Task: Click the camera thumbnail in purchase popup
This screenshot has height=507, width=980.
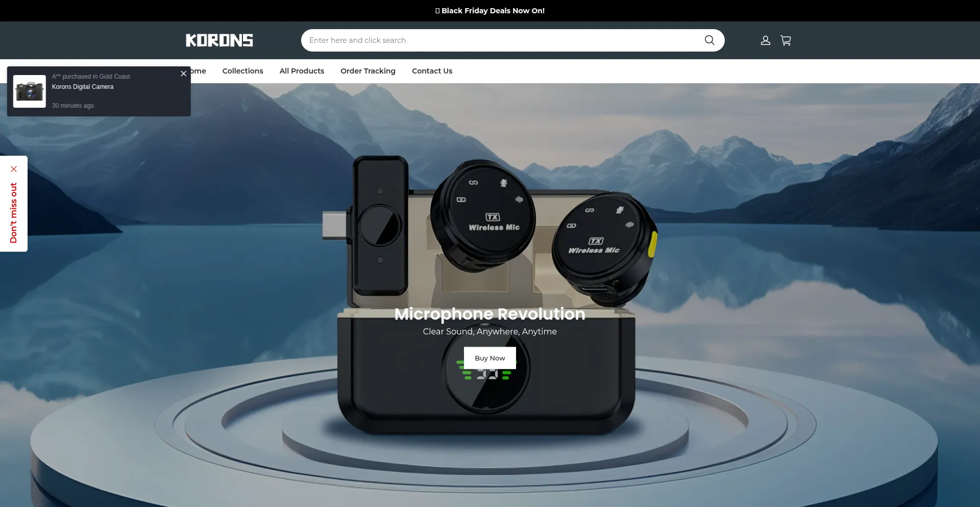Action: click(x=30, y=91)
